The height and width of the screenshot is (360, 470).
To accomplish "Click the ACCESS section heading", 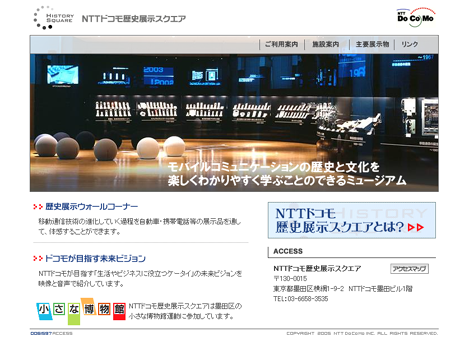I will pos(288,251).
